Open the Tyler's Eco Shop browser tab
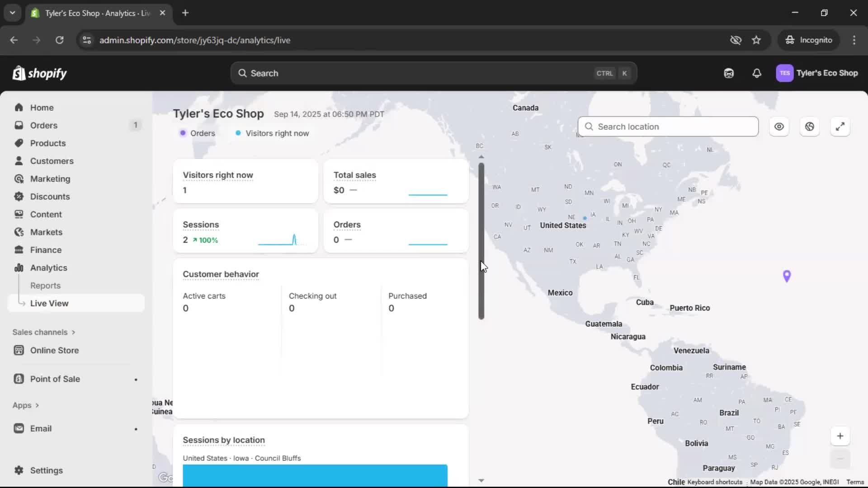 click(x=97, y=13)
